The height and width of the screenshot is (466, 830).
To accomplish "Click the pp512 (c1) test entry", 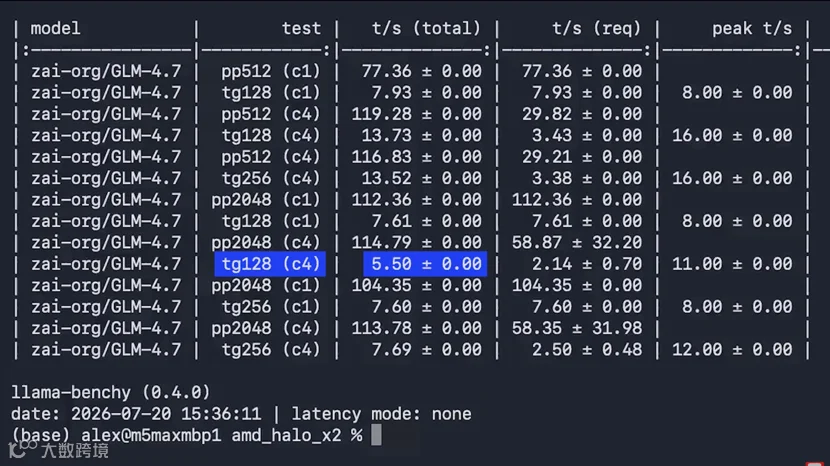I will click(270, 71).
